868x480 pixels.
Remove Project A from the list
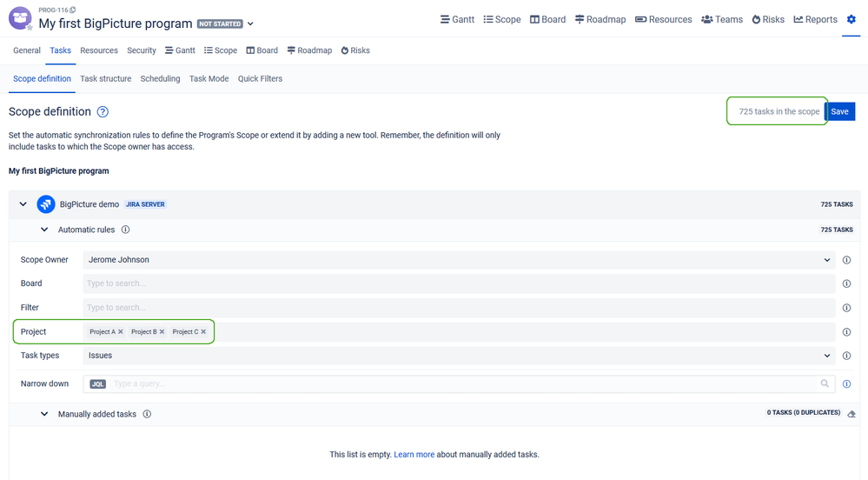[x=121, y=332]
